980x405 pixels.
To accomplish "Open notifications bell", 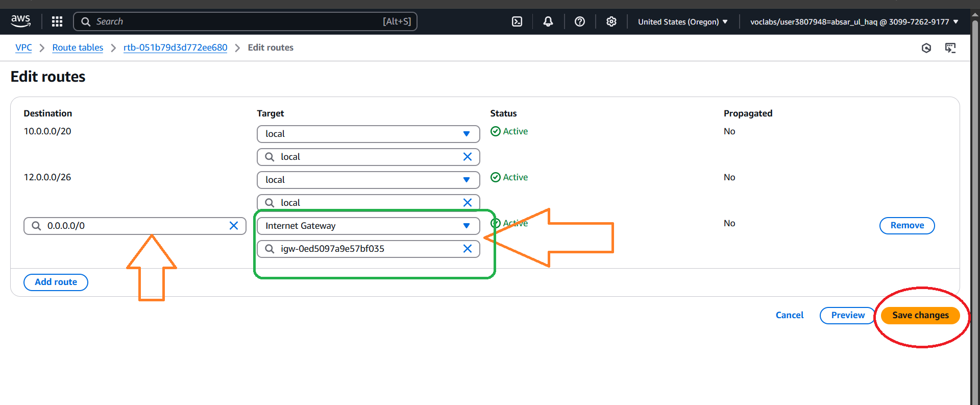I will click(x=548, y=21).
